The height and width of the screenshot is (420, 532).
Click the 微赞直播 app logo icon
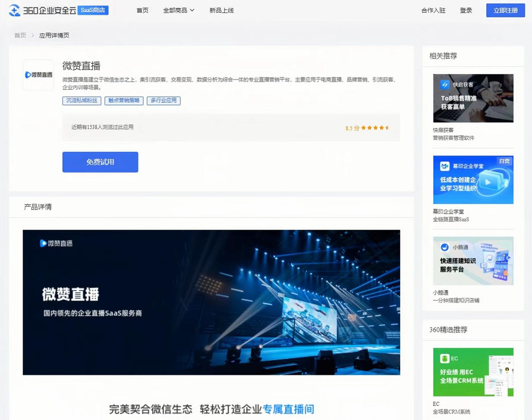click(x=38, y=75)
